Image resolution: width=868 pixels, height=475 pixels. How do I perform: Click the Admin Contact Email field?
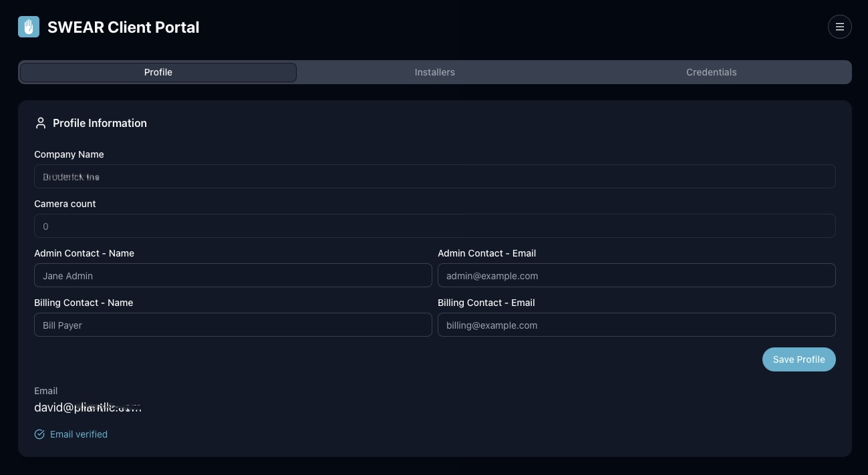[x=636, y=275]
